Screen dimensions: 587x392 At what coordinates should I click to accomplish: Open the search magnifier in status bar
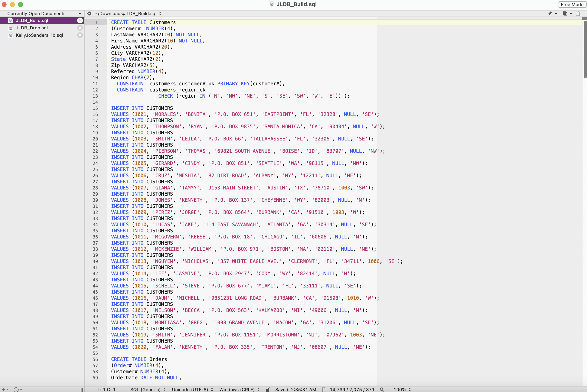[382, 389]
